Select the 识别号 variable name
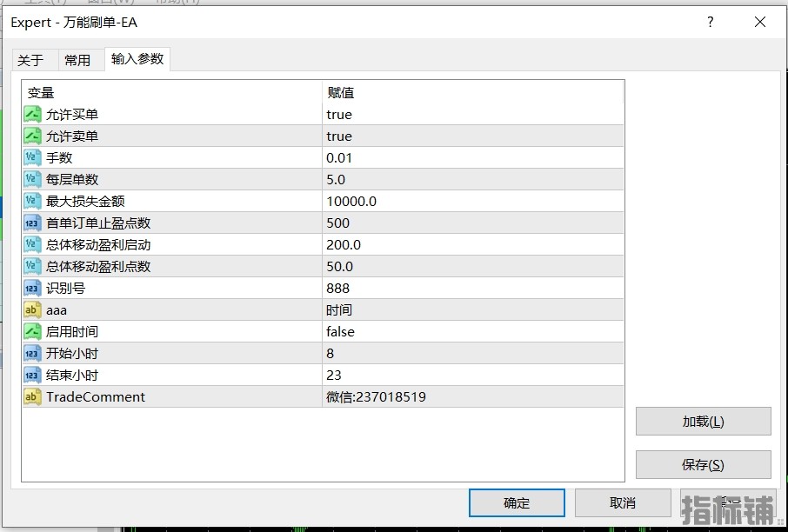 pos(66,289)
